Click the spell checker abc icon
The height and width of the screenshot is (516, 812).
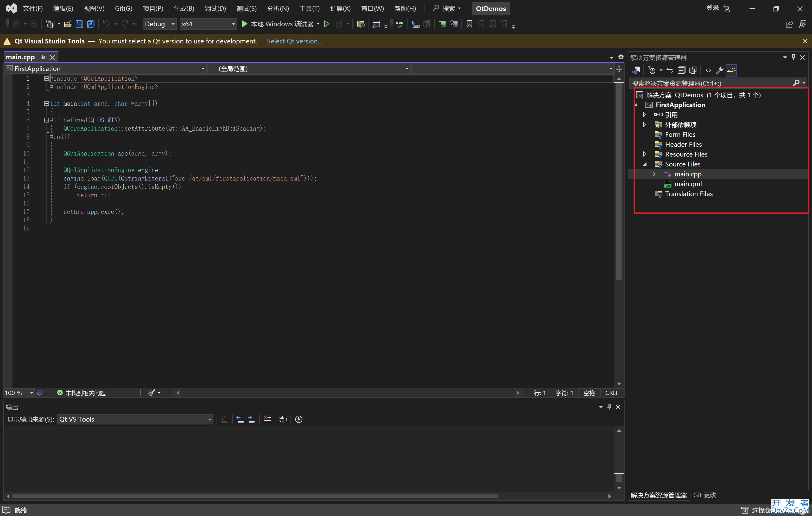coord(399,24)
